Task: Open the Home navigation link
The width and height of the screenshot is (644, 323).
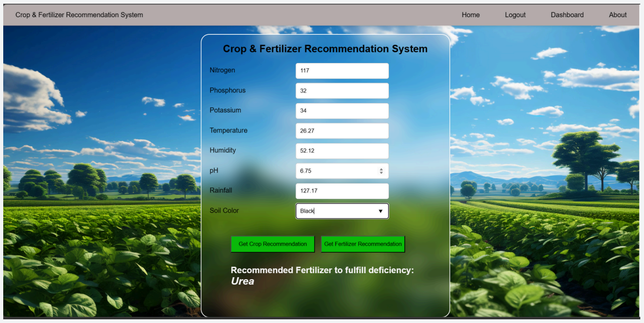Action: [x=470, y=15]
